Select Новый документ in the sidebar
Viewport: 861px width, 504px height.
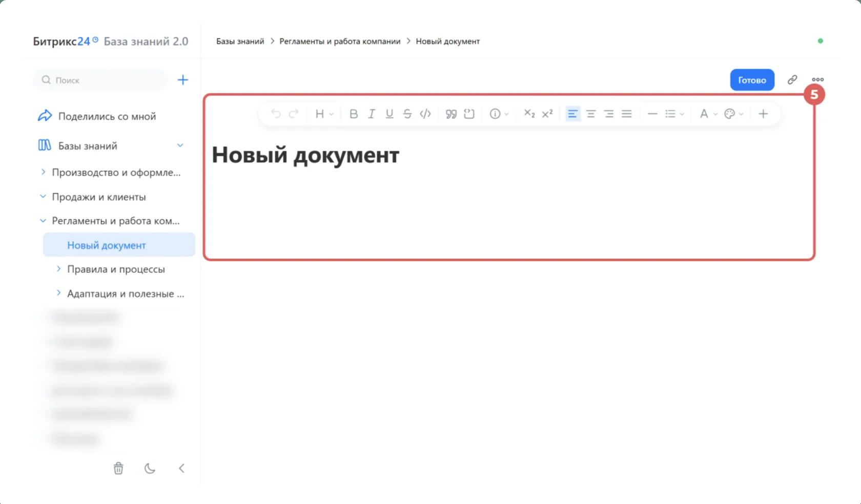click(119, 245)
